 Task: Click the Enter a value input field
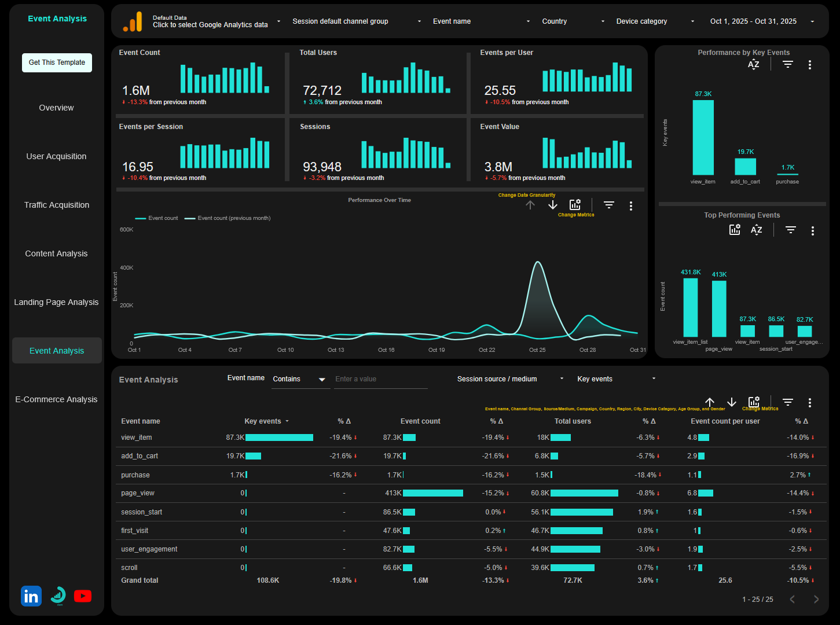[380, 379]
